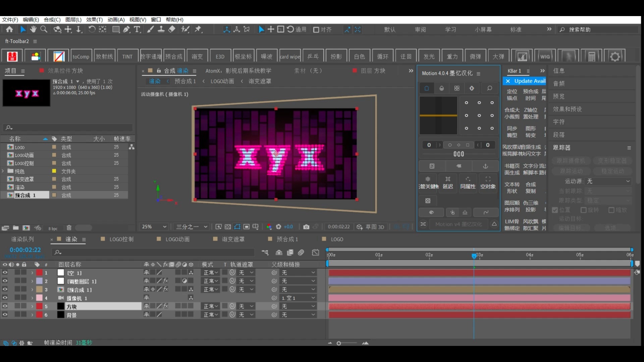
Task: Open the 合成(C) menu
Action: [52, 19]
